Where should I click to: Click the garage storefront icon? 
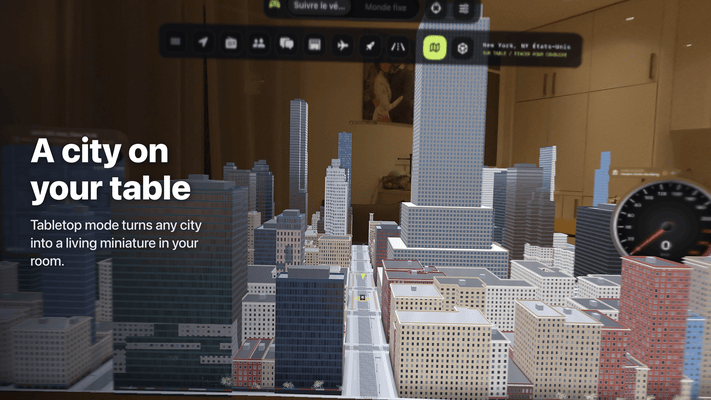click(x=315, y=44)
